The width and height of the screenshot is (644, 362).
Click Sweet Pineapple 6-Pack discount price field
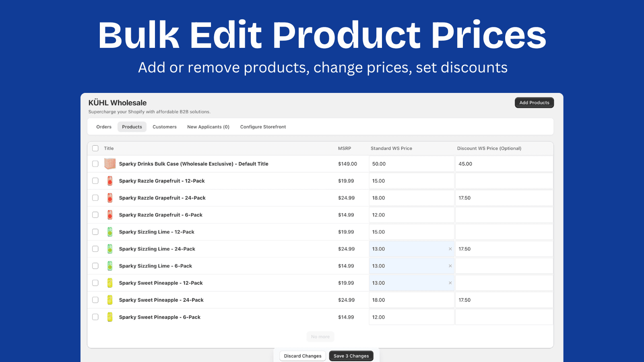pos(504,317)
